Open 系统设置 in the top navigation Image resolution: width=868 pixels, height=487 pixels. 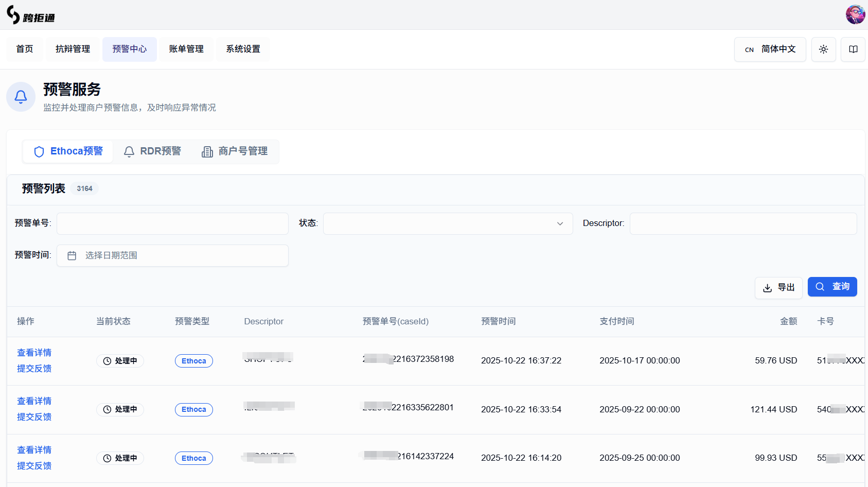(x=243, y=49)
